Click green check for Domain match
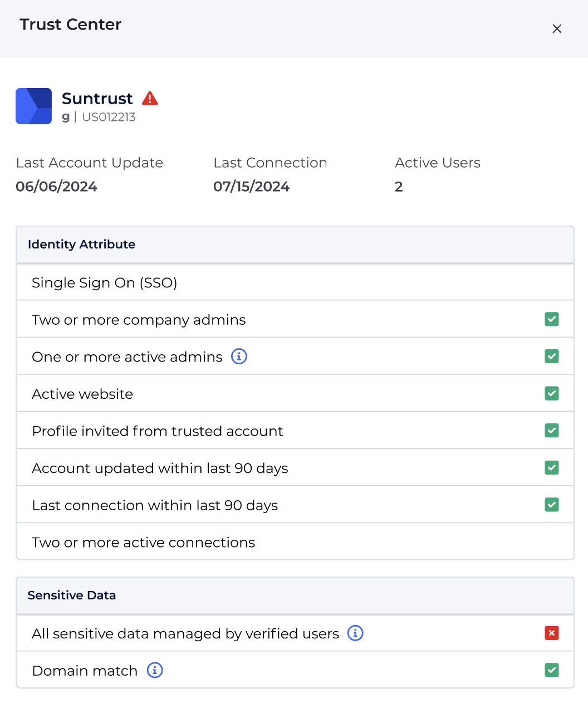588x703 pixels. click(x=552, y=670)
